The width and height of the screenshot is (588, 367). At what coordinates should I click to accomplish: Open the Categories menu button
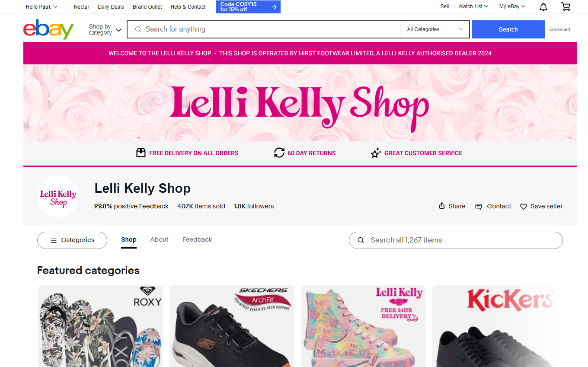[72, 240]
